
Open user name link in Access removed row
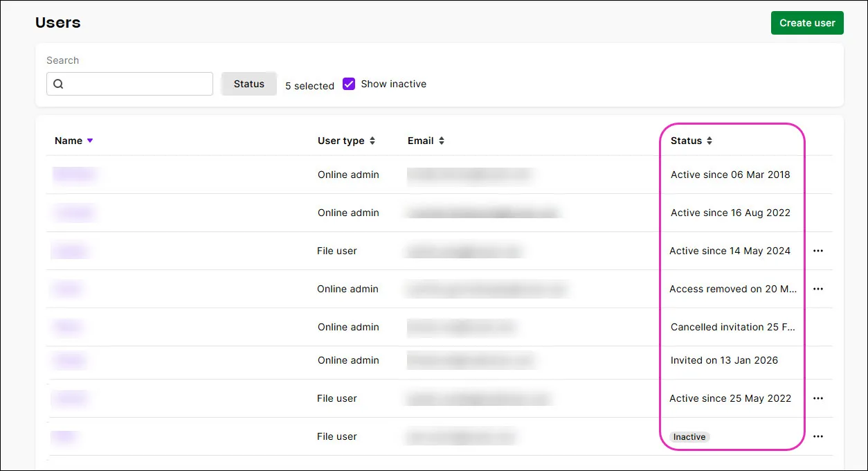(67, 289)
